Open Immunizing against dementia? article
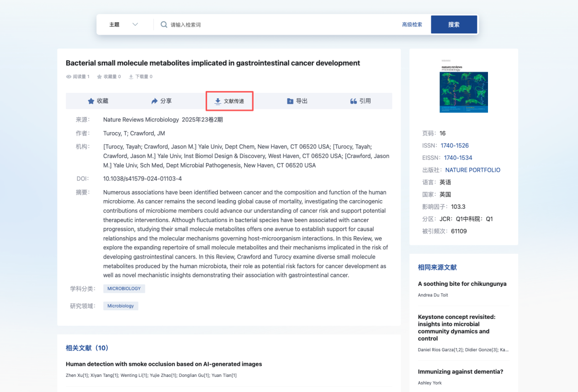The width and height of the screenshot is (578, 392). (461, 371)
